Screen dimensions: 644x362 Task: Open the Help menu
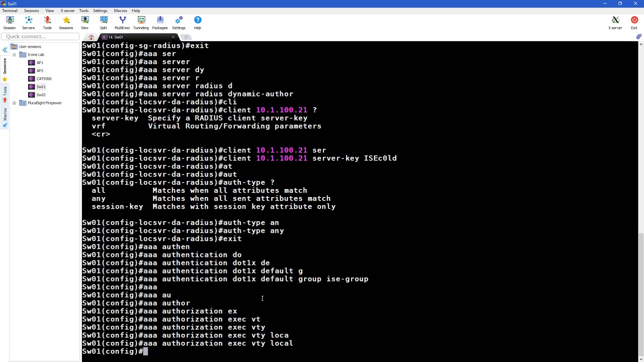pos(136,11)
